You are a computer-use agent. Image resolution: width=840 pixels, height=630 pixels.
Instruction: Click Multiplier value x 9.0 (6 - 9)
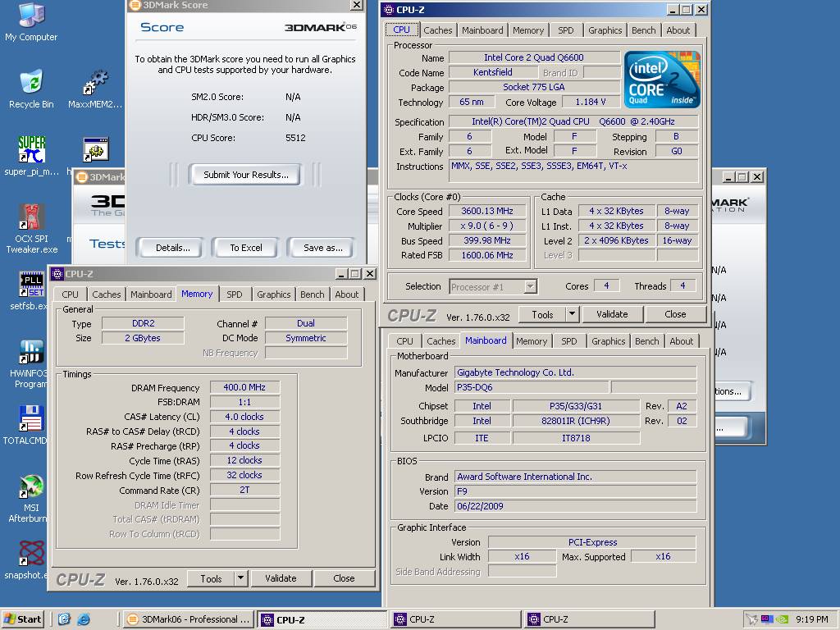coord(487,226)
